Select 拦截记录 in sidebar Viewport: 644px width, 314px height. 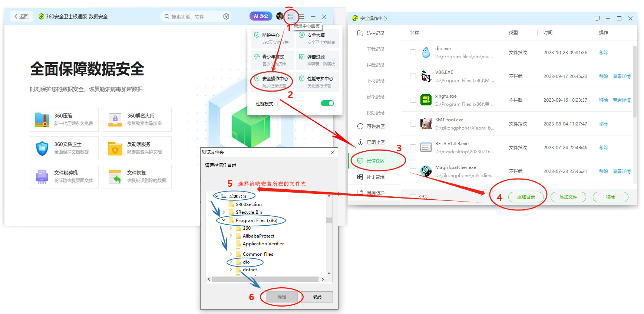(374, 65)
